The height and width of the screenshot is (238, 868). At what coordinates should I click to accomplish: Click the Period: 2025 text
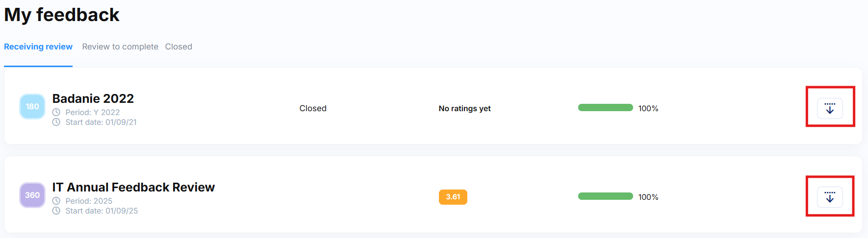point(89,201)
